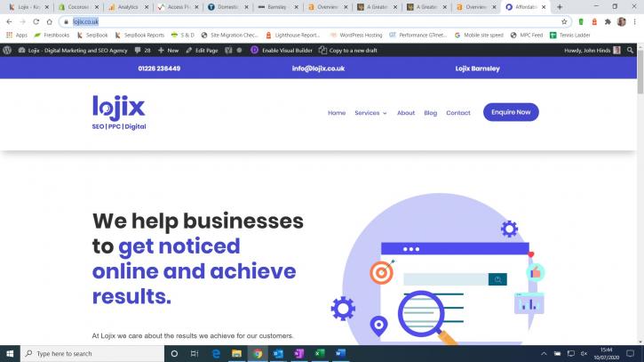644x362 pixels.
Task: Open the Howdy, John Hinds account menu
Action: 592,50
